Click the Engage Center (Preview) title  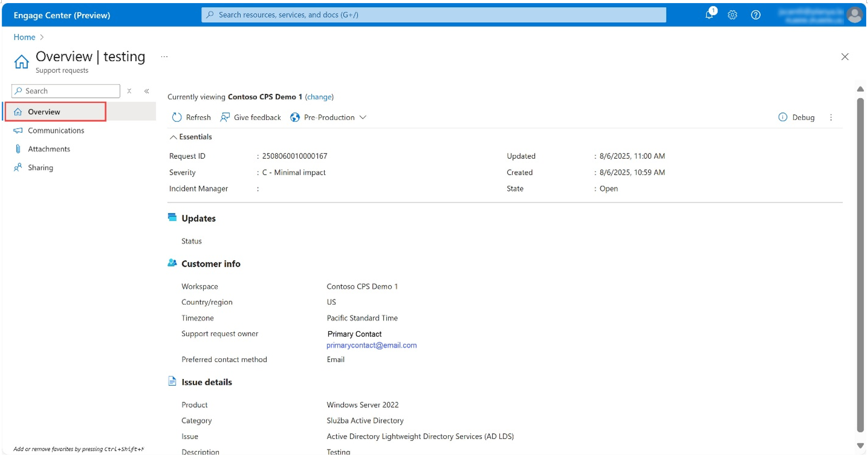[62, 15]
